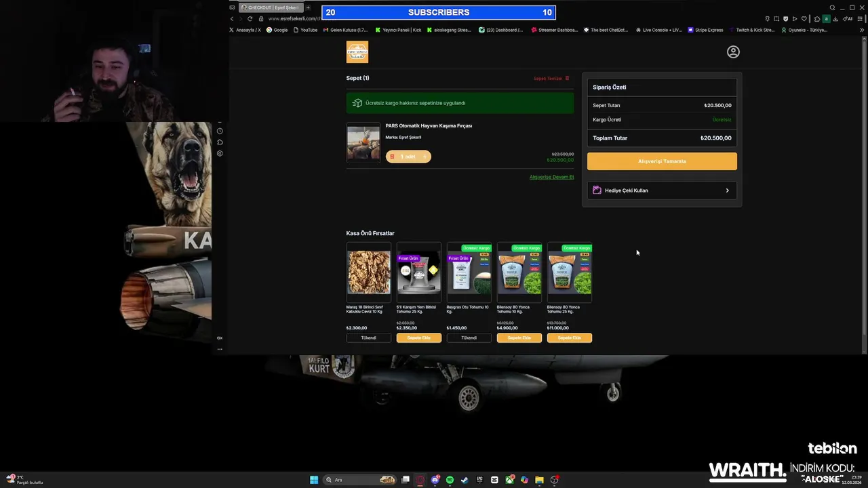This screenshot has height=488, width=868.
Task: Click Tükendi button under Maraş ceviz
Action: [368, 338]
